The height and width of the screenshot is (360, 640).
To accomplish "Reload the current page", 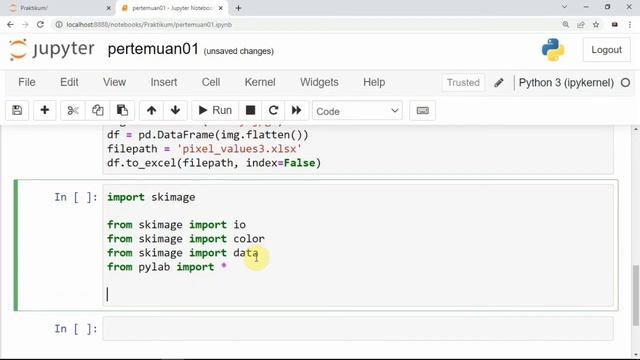I will (x=40, y=24).
